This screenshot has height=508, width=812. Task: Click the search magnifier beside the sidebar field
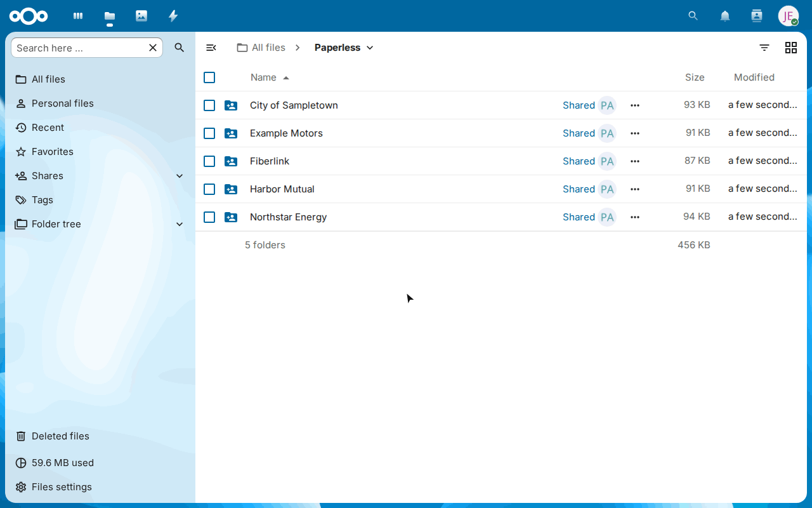(x=180, y=48)
